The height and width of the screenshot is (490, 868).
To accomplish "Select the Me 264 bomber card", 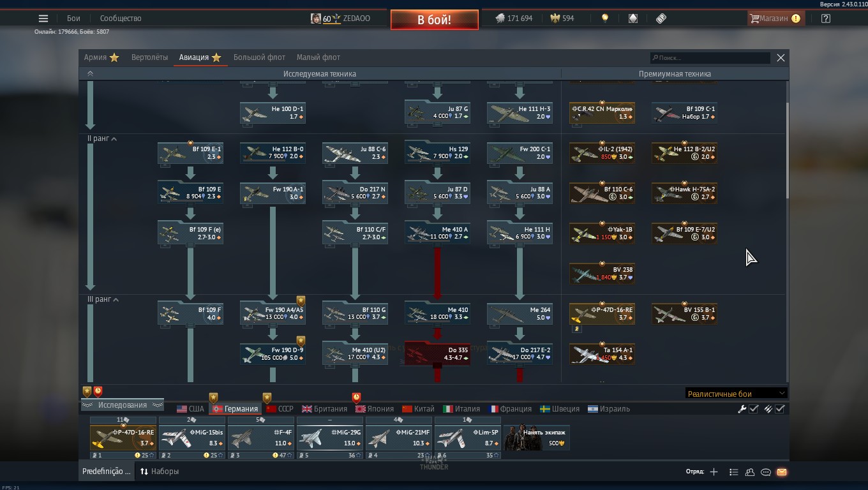I will [x=520, y=314].
